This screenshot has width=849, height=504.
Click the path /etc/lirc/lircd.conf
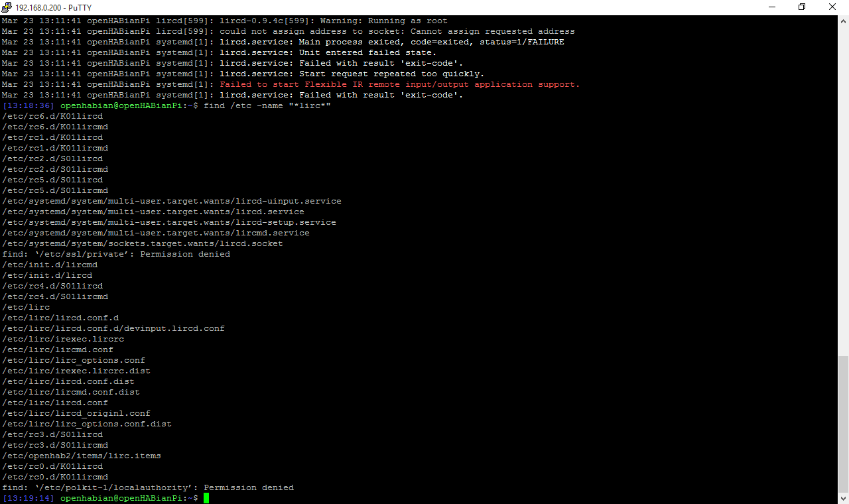[56, 402]
